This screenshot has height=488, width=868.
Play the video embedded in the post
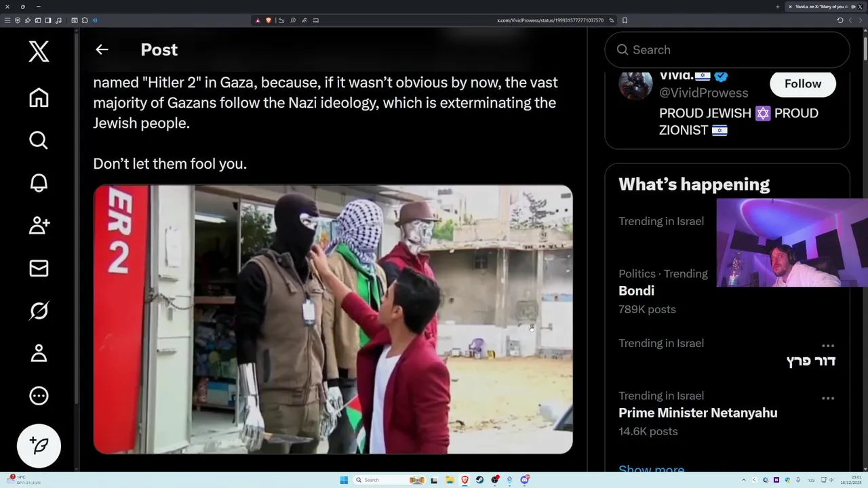(333, 319)
